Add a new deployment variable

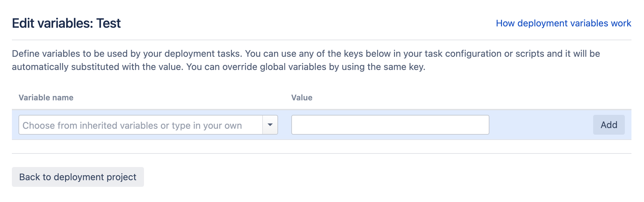tap(608, 125)
